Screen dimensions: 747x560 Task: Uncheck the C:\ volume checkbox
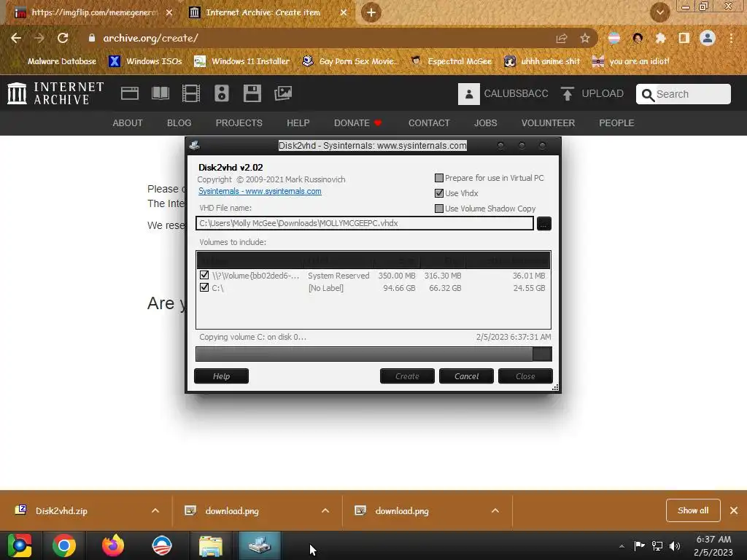(x=204, y=287)
